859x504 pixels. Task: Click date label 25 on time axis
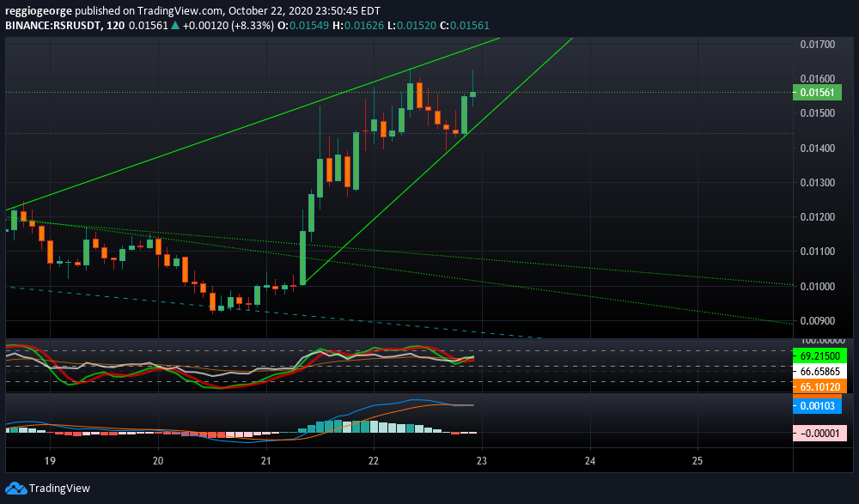[x=698, y=460]
